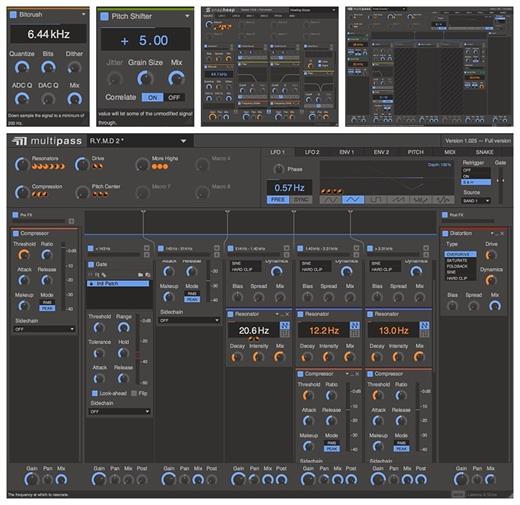Screen dimensions: 520x505
Task: Toggle the 20.6 Hz Resonator enable square
Action: (230, 314)
